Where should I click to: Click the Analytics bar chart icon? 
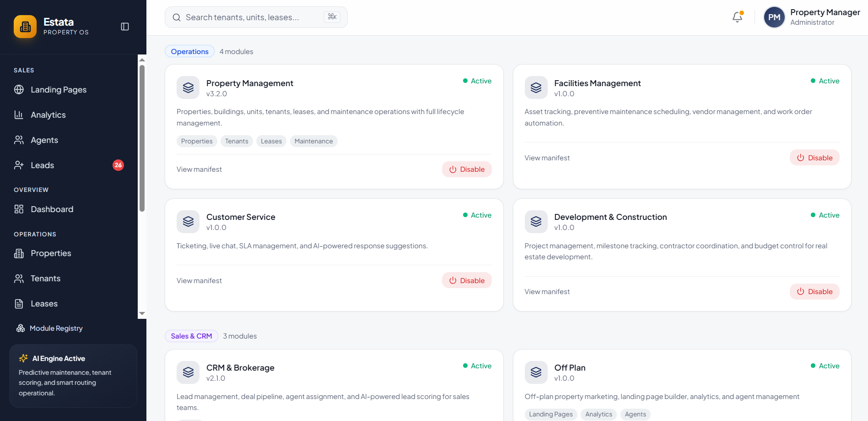coord(19,115)
